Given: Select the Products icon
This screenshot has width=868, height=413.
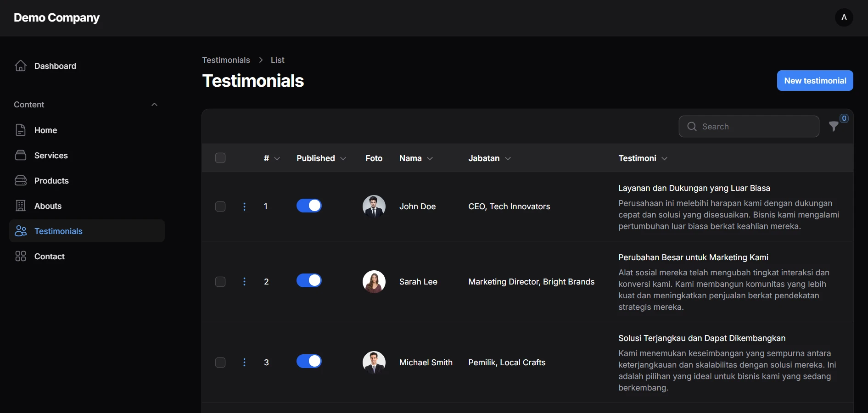Looking at the screenshot, I should click(x=21, y=180).
